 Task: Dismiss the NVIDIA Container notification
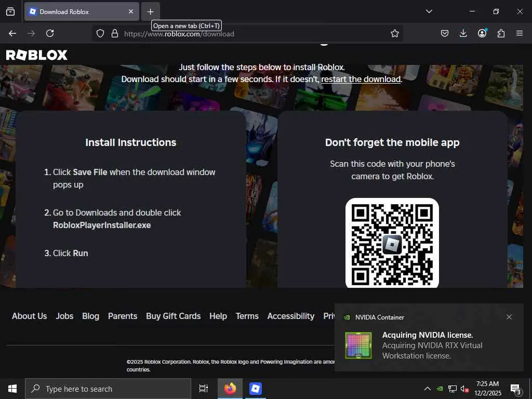coord(509,317)
